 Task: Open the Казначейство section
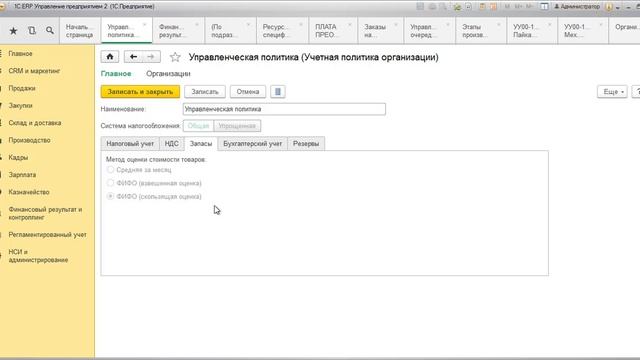(29, 192)
